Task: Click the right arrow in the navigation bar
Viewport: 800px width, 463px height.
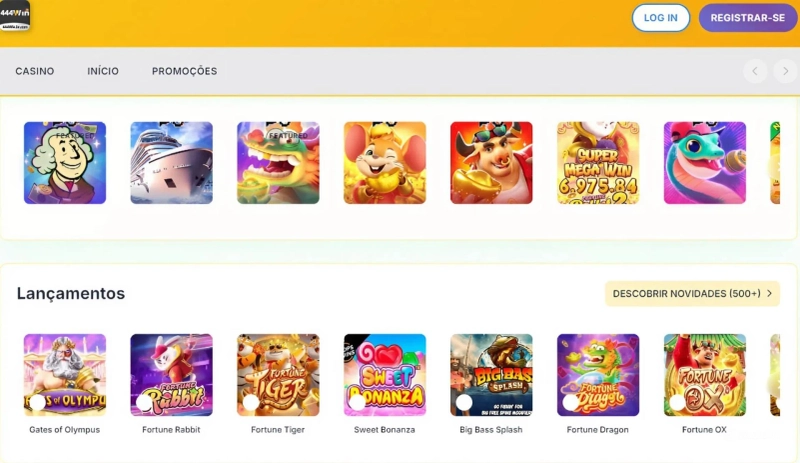Action: click(x=785, y=71)
